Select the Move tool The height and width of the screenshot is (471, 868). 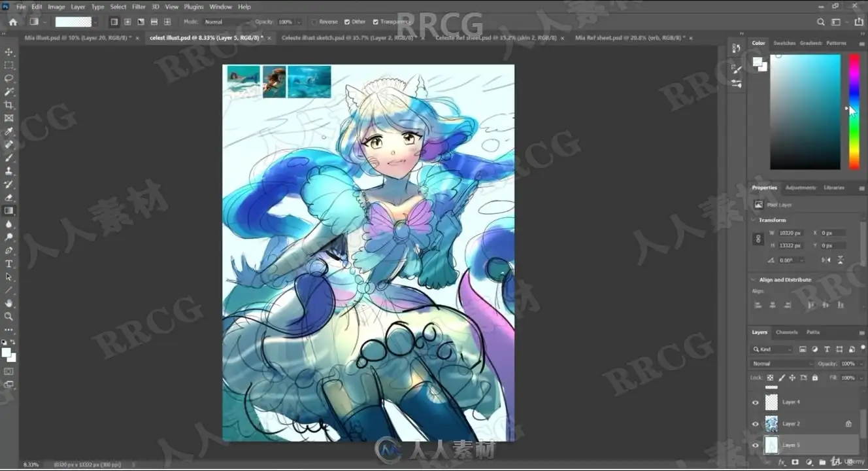tap(8, 52)
